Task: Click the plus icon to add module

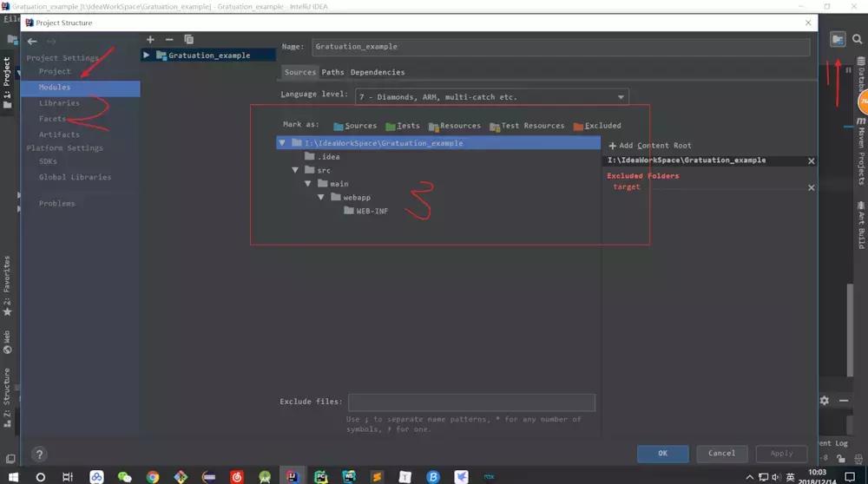Action: point(150,40)
